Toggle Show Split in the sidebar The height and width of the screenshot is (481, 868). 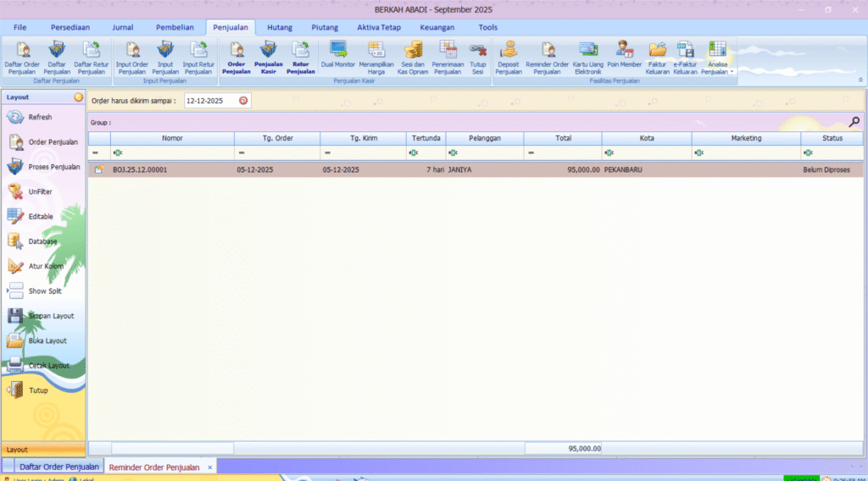point(44,291)
